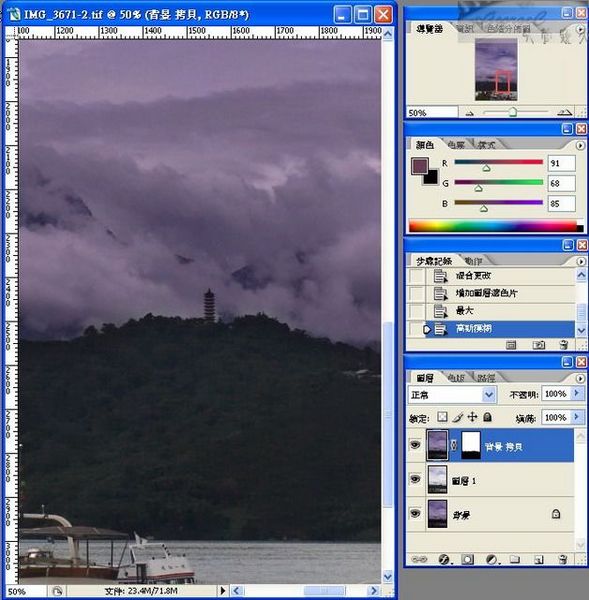Switch to the 色票 (Swatches) tab
This screenshot has height=600, width=589.
pos(456,145)
